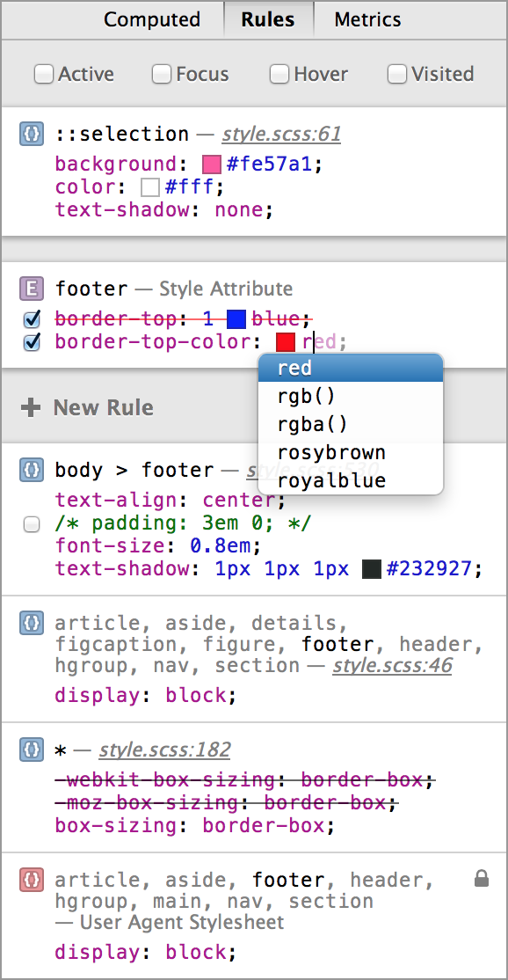Switch to the Computed tab
Screen dimensions: 508x980
152,19
